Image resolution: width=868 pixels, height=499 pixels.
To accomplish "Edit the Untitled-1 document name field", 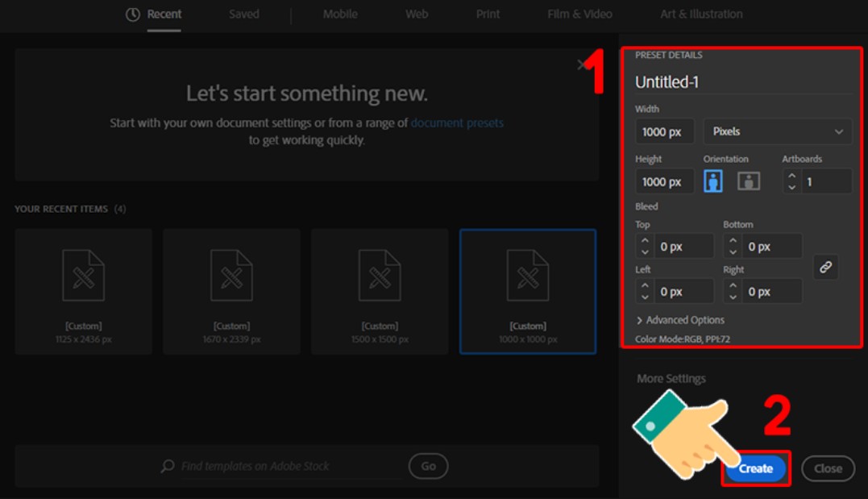I will [x=741, y=82].
